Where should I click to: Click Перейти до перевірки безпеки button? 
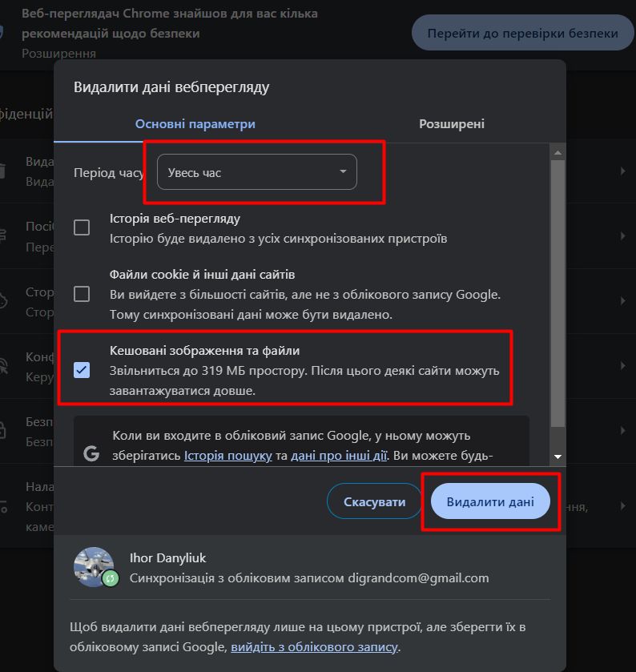523,34
